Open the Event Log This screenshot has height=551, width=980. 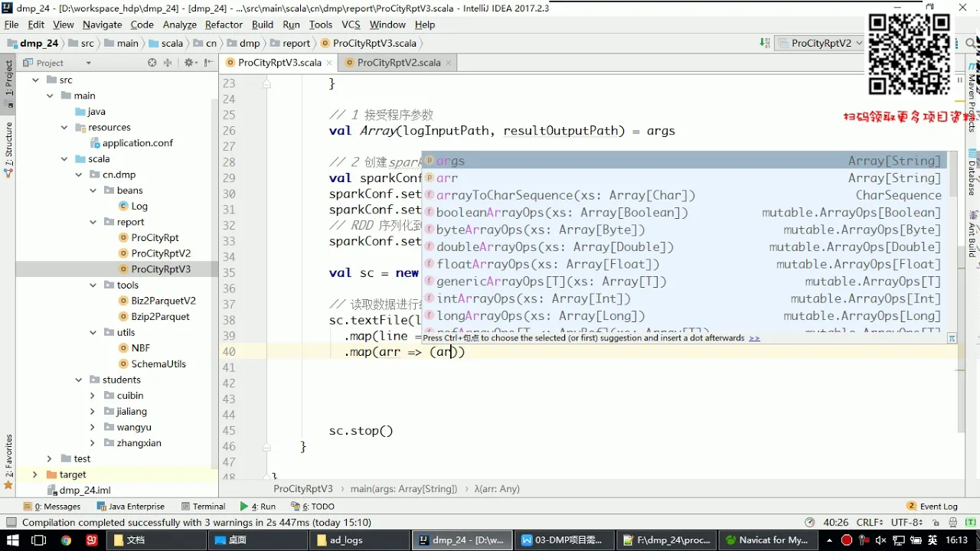tap(932, 506)
